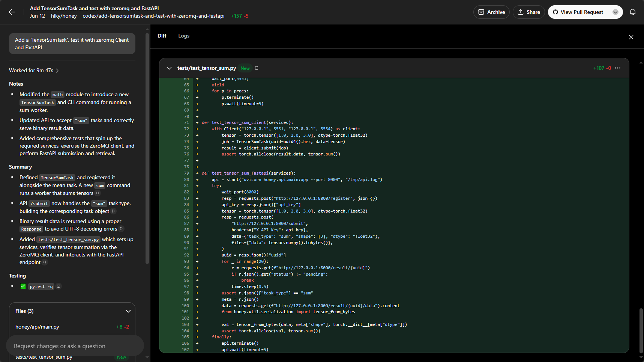
Task: Open citation next to 'sums tensors'
Action: point(98,193)
